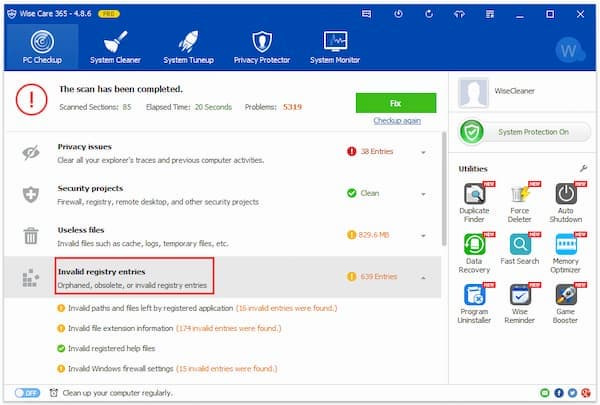
Task: Click the restore refresh icon in title bar
Action: tap(429, 14)
